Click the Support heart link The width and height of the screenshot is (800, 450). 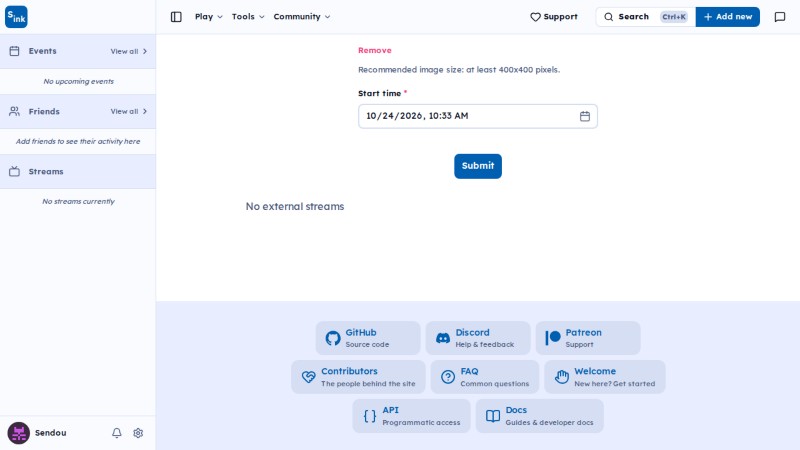tap(554, 17)
